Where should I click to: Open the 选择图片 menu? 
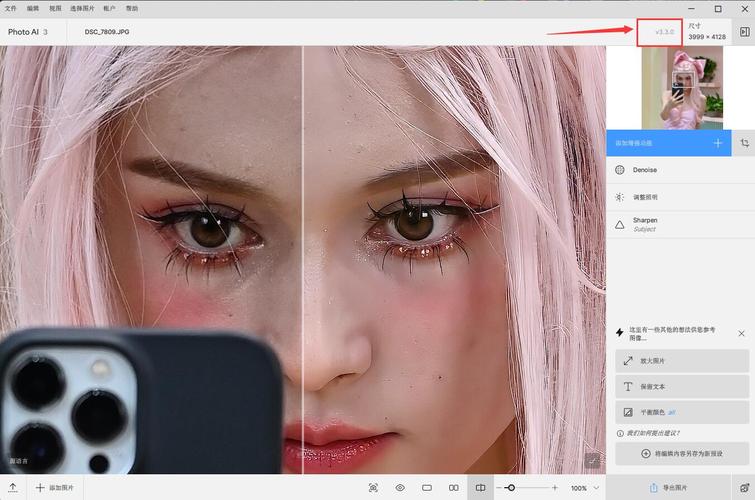pos(82,8)
